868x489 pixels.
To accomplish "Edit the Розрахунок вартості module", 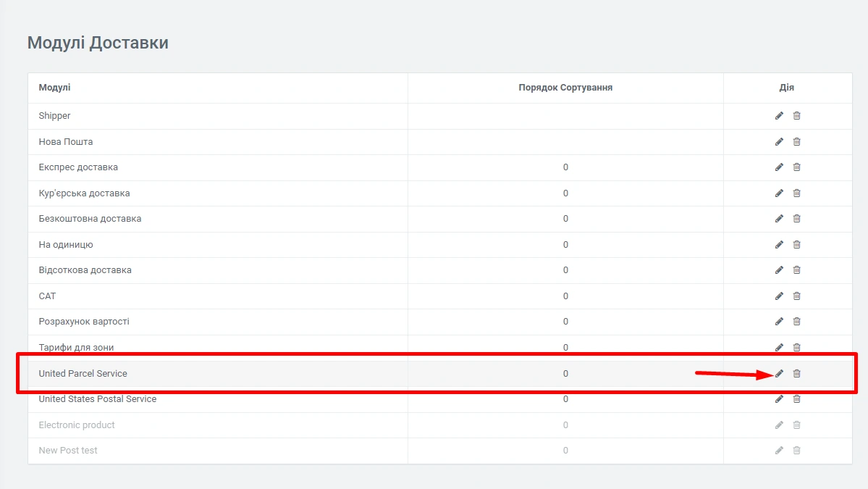I will tap(779, 322).
